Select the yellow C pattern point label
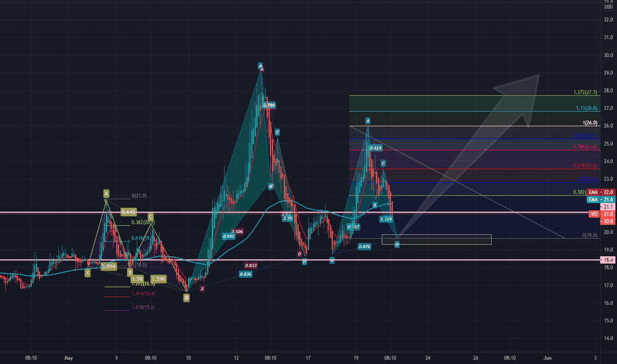This screenshot has width=617, height=364. pyautogui.click(x=150, y=217)
